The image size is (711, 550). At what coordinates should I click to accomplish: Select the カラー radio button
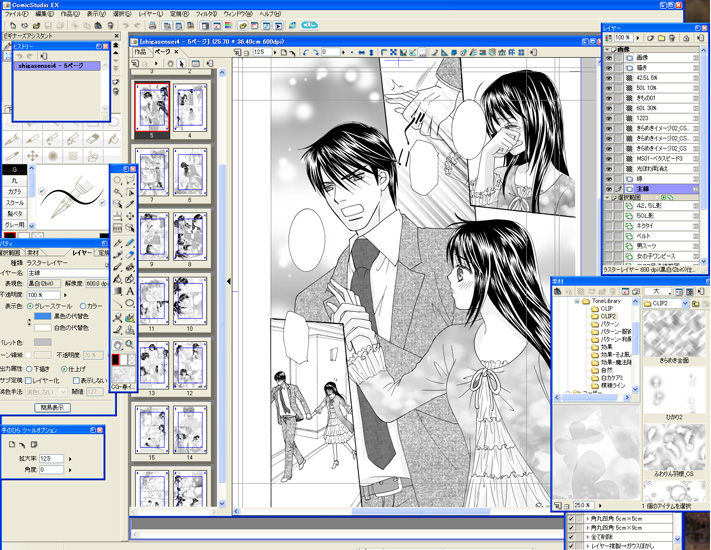click(x=83, y=306)
